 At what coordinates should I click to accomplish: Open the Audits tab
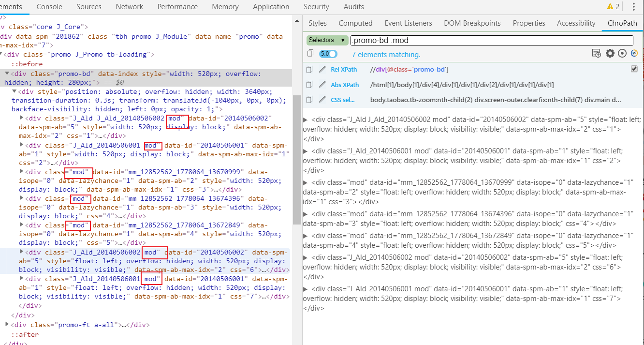[x=354, y=7]
